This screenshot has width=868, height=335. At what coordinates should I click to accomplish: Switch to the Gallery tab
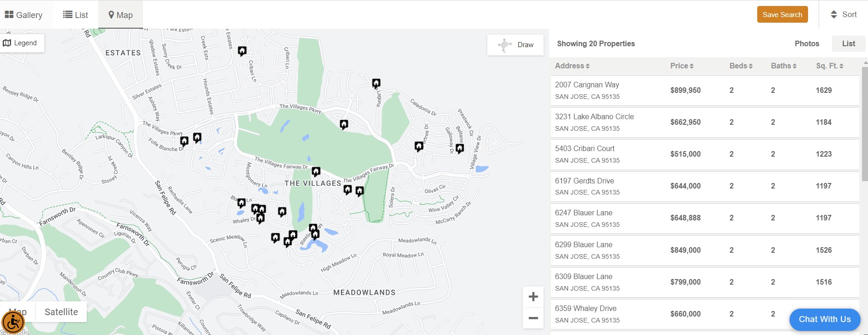pos(24,15)
